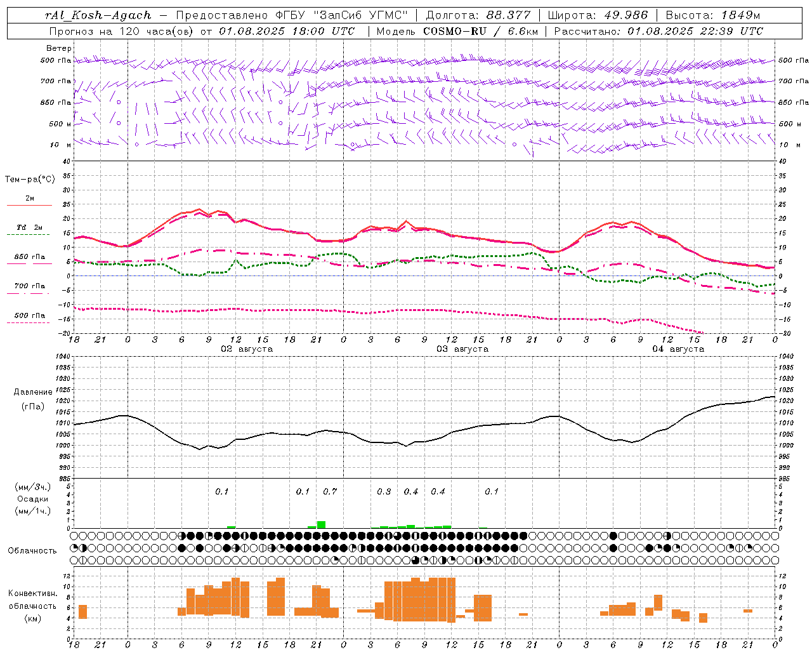
Task: Click the 850 гПа temperature legend line
Action: (29, 263)
